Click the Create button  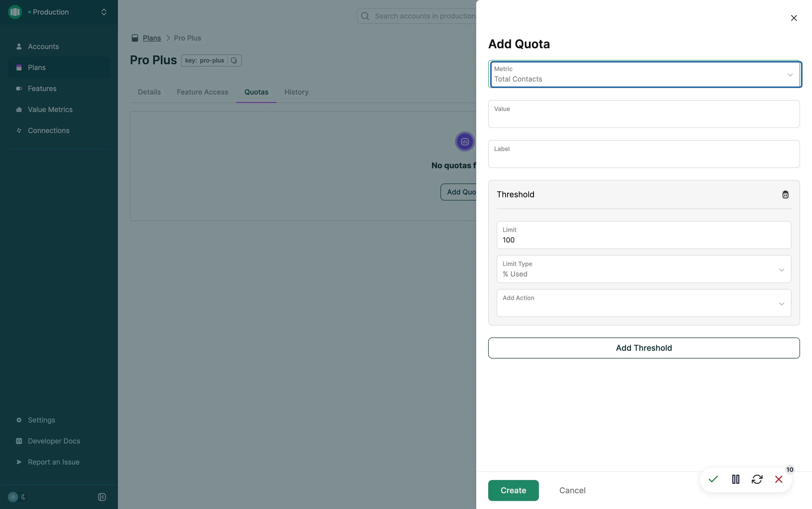513,490
